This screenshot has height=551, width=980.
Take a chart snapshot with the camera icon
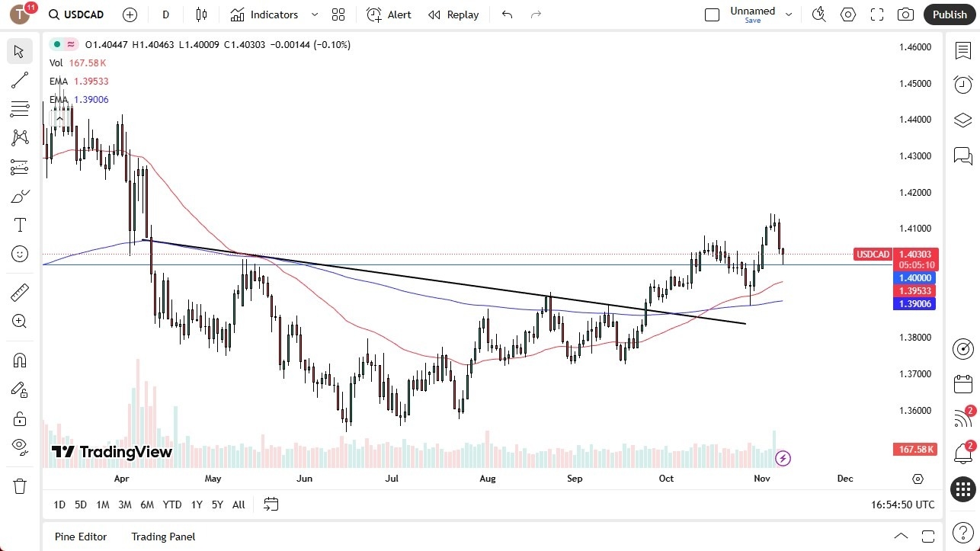click(905, 14)
